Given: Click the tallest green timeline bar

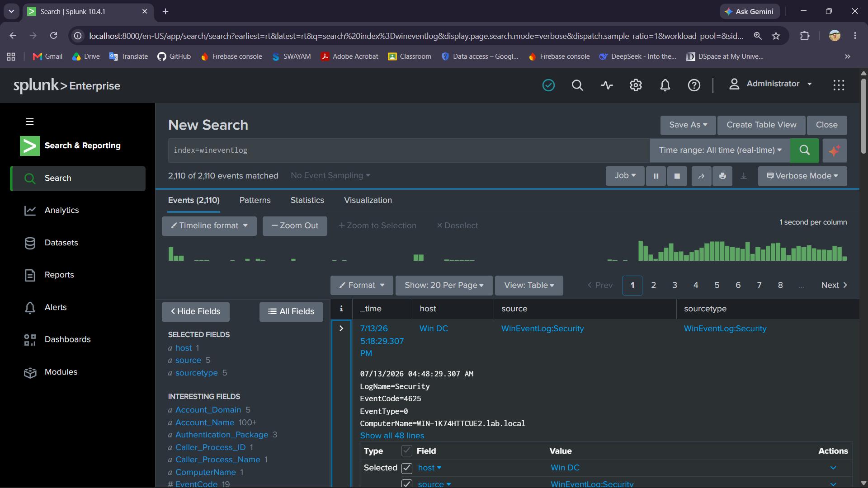Looking at the screenshot, I should point(641,251).
